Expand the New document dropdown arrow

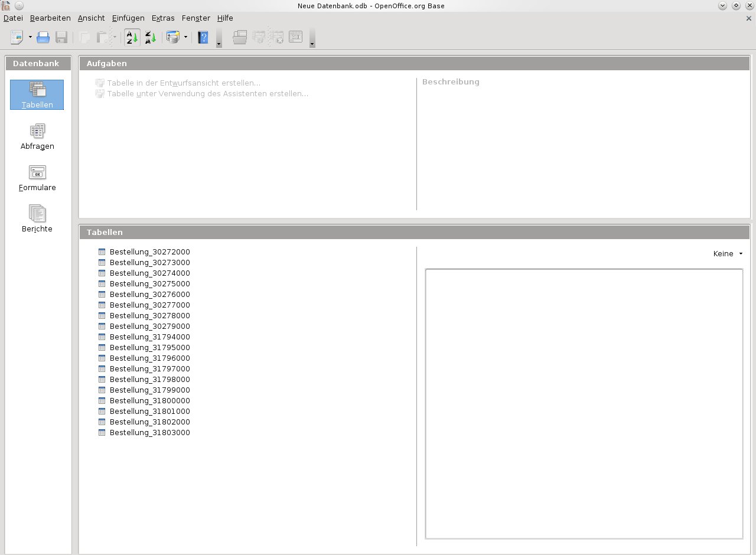(30, 38)
